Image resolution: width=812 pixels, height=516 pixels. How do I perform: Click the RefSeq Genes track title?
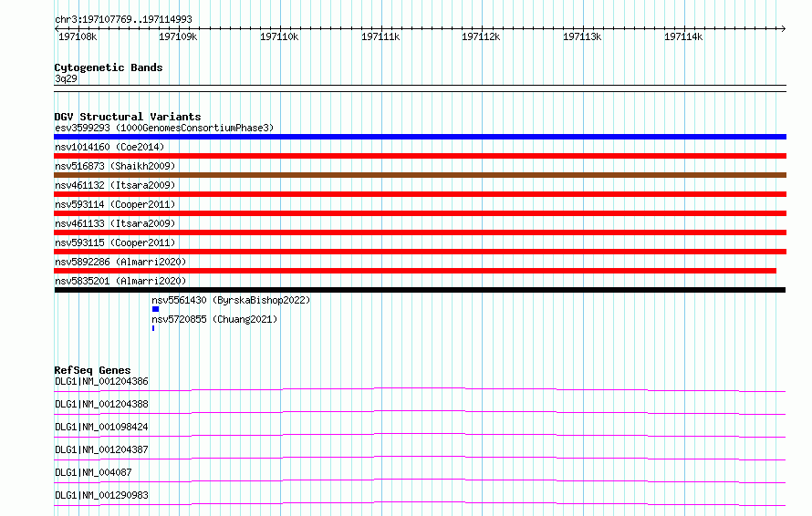click(x=93, y=370)
